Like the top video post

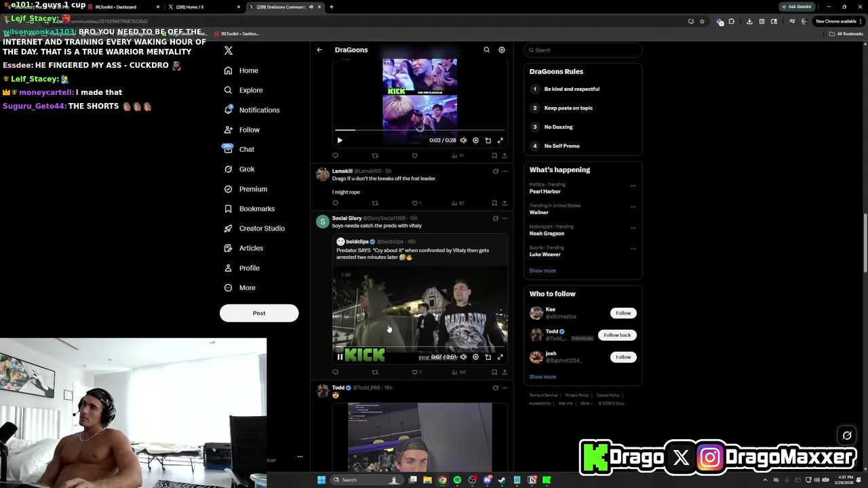[x=414, y=156]
